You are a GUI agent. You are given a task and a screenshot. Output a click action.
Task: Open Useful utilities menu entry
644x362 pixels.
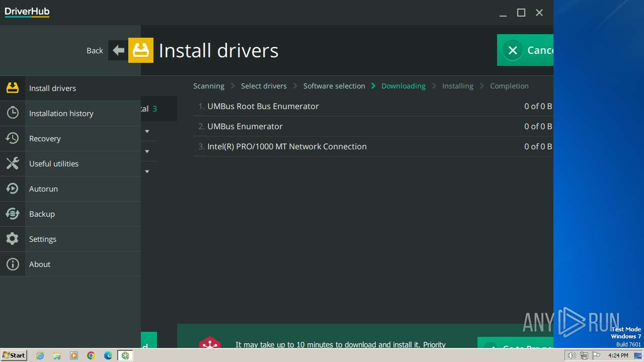pyautogui.click(x=70, y=163)
